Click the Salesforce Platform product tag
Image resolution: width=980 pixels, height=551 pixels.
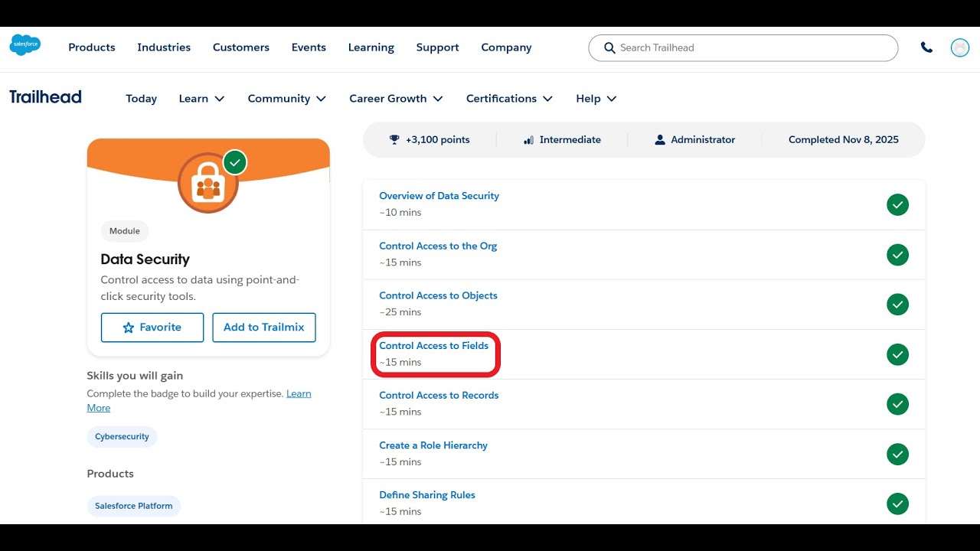pos(134,506)
